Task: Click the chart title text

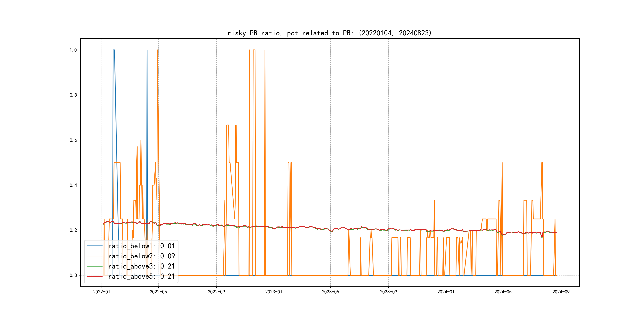Action: coord(329,33)
